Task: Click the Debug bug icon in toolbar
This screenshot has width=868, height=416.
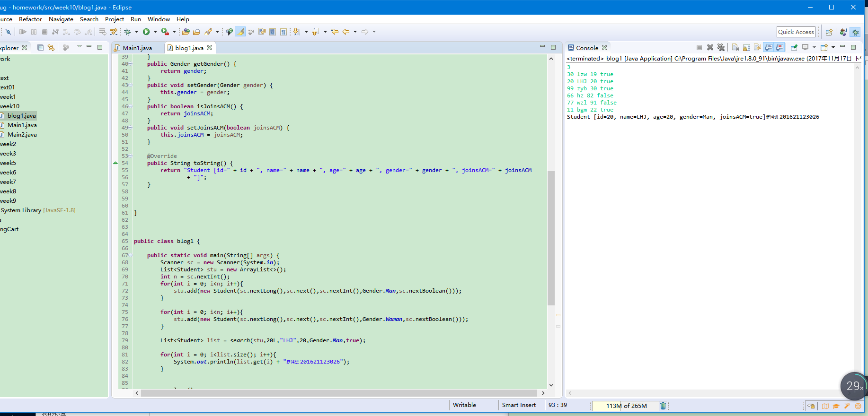Action: [x=128, y=32]
